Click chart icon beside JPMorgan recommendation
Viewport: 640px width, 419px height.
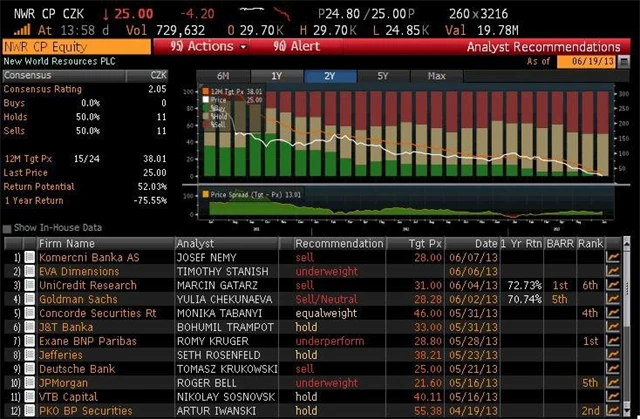click(613, 382)
